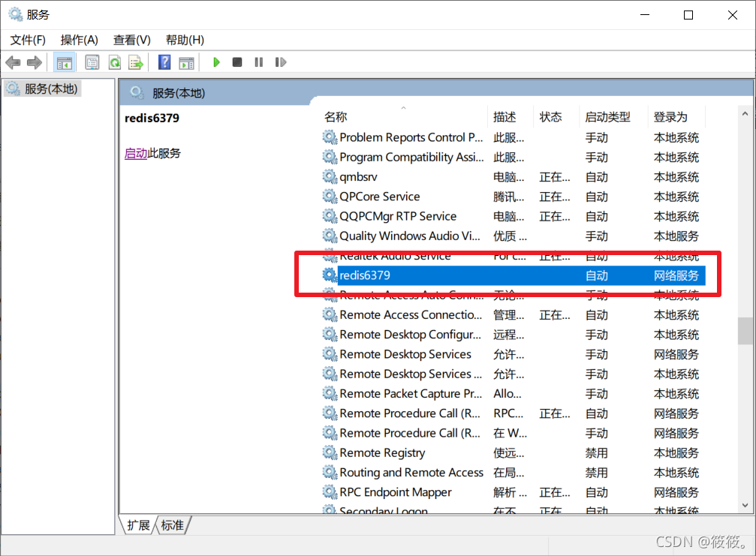Image resolution: width=756 pixels, height=556 pixels.
Task: Select Program Compatibility Assi... row
Action: coord(514,157)
